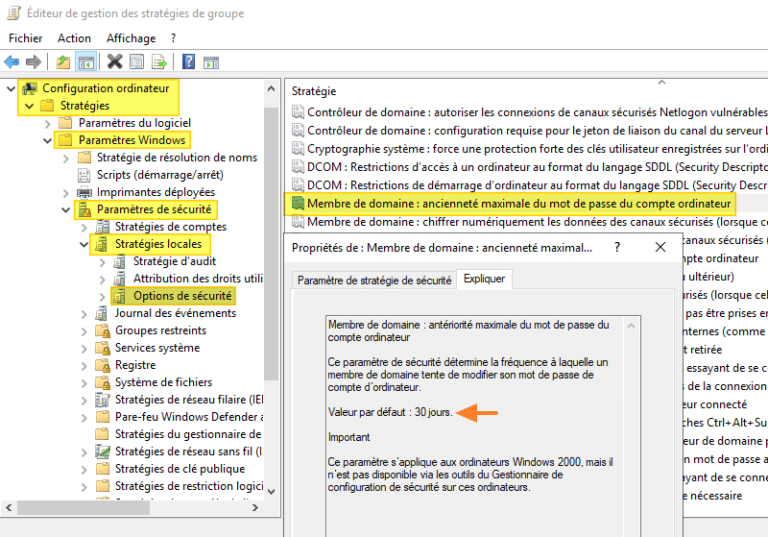Toggle the show/hide console tree icon
The height and width of the screenshot is (537, 768).
[x=86, y=62]
